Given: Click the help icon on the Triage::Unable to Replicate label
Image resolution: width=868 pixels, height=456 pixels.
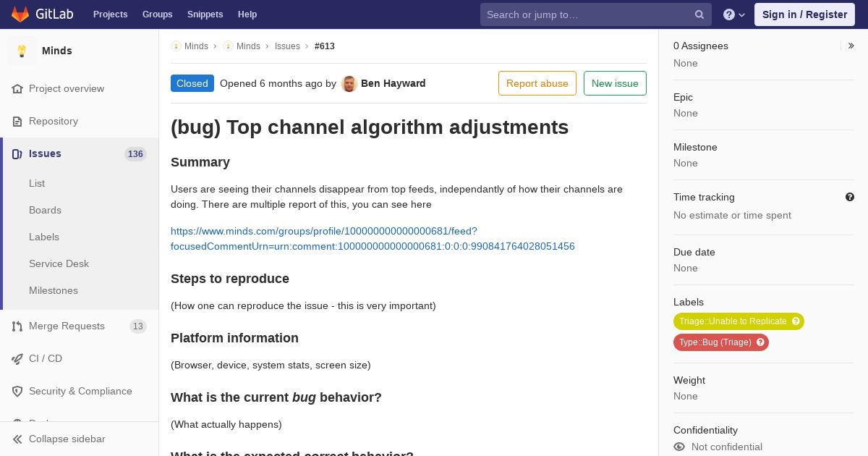Looking at the screenshot, I should pyautogui.click(x=796, y=321).
